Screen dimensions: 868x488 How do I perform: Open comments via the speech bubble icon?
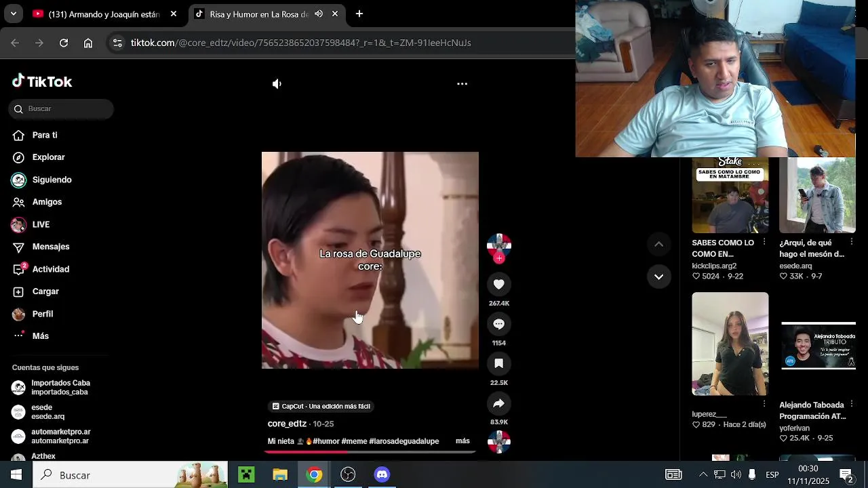(x=498, y=324)
